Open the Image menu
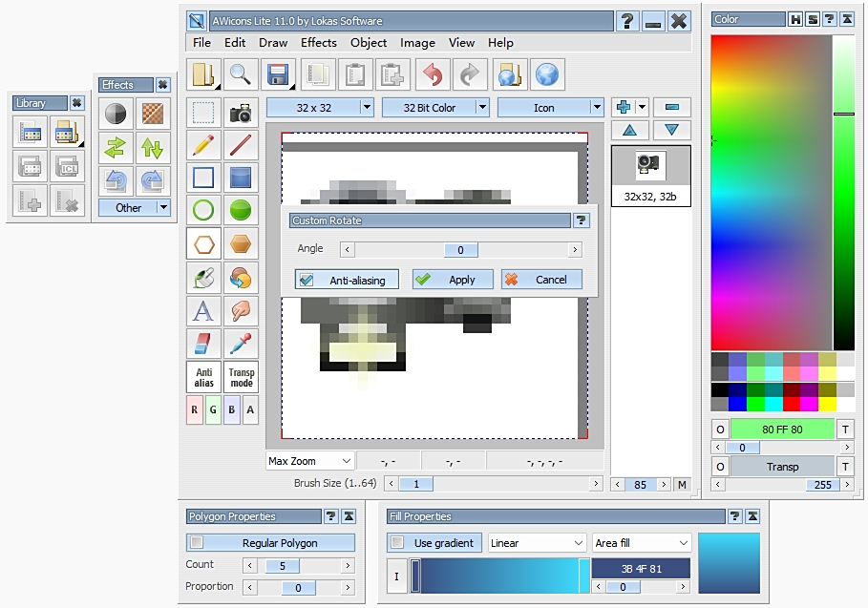The image size is (868, 608). 417,43
